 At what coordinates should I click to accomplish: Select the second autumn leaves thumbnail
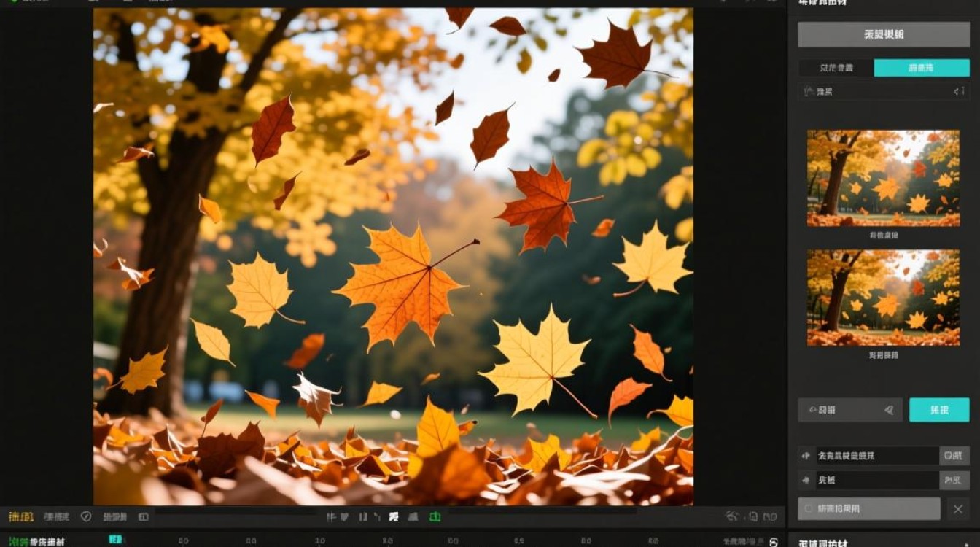[x=883, y=298]
